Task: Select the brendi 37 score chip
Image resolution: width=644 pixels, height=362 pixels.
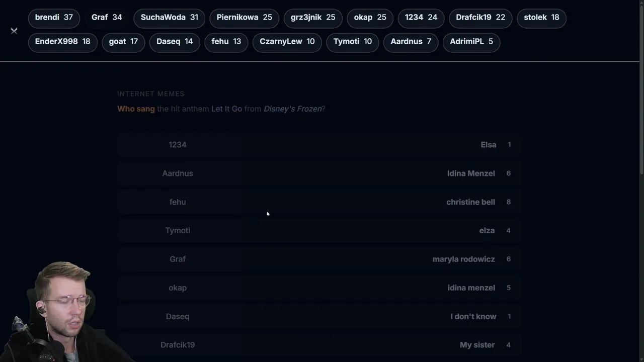Action: click(54, 18)
